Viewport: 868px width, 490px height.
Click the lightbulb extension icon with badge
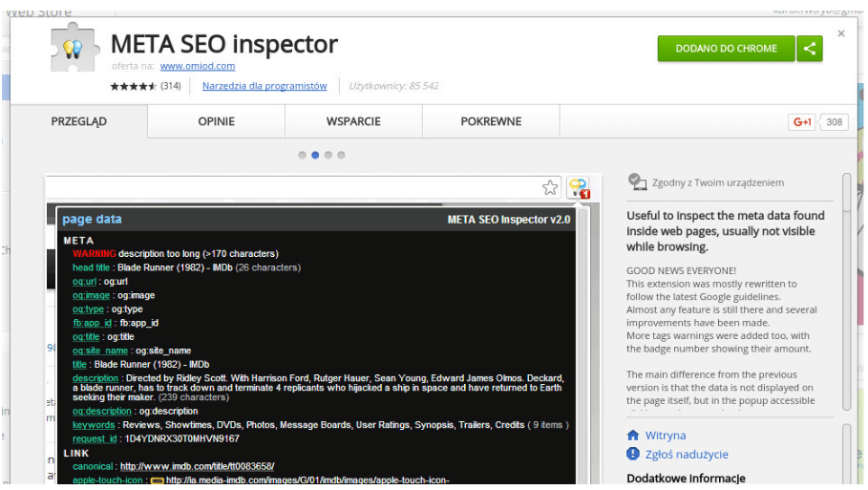[579, 188]
